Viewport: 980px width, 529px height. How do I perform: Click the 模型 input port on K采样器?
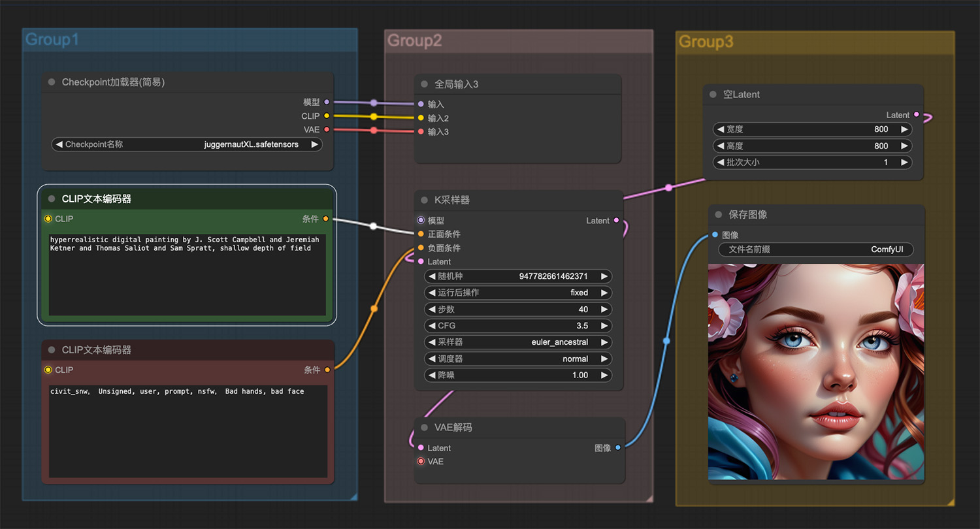[421, 221]
